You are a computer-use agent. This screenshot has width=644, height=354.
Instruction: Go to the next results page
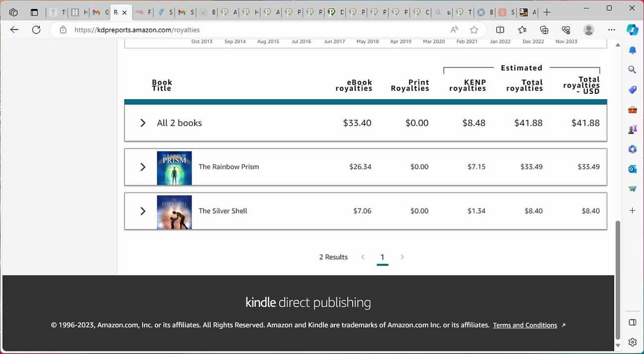click(402, 257)
